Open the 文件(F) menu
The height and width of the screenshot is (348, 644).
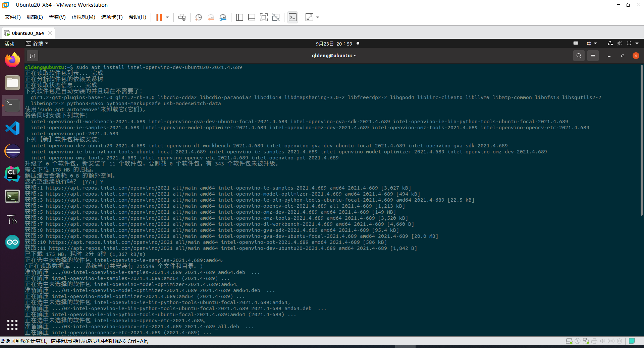click(x=13, y=17)
